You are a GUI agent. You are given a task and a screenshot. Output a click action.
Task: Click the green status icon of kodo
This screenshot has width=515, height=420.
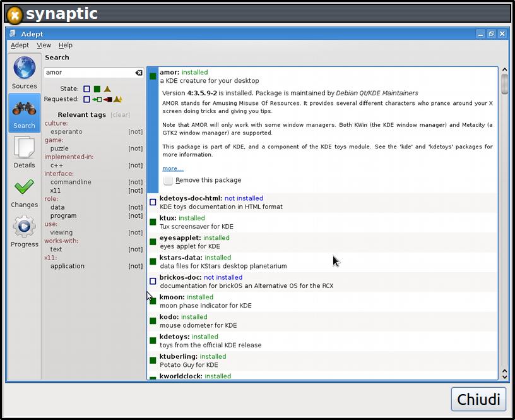click(153, 321)
